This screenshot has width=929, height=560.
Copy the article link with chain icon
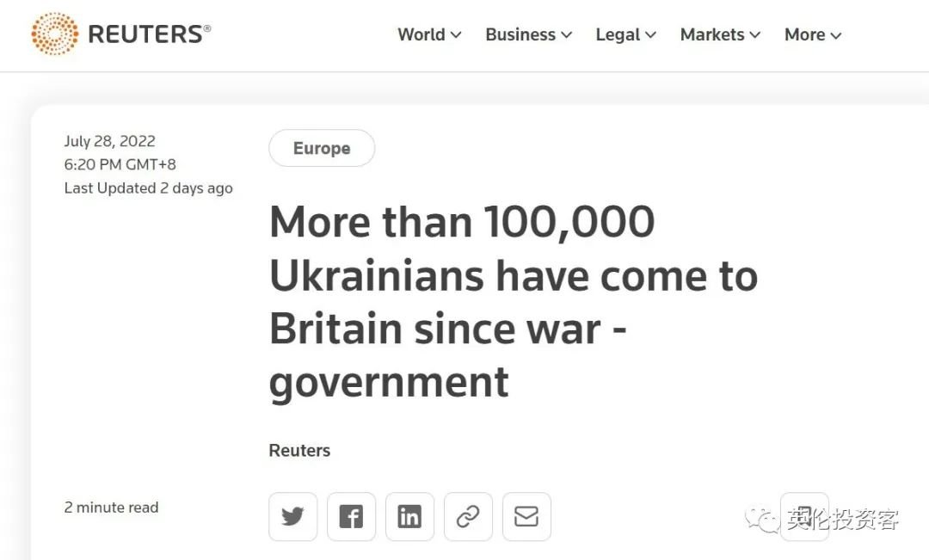[x=468, y=516]
